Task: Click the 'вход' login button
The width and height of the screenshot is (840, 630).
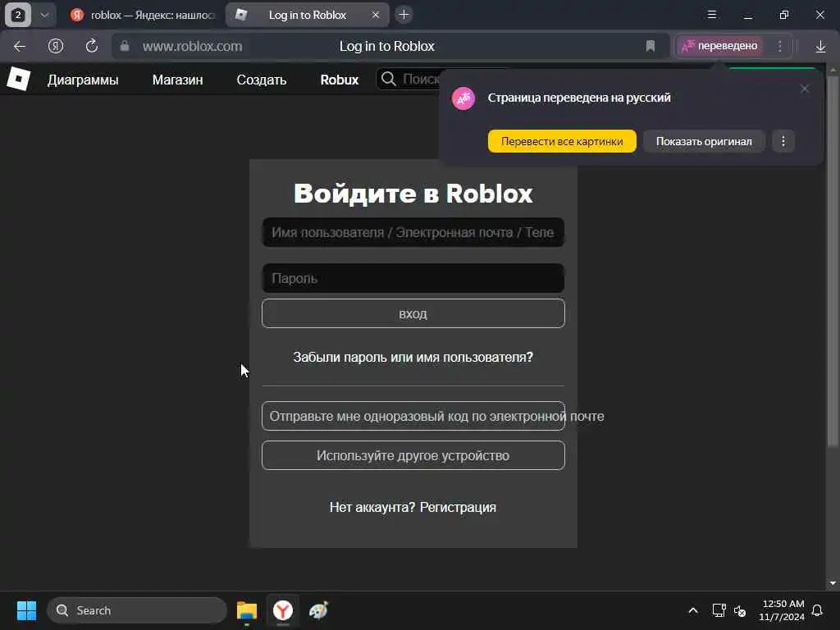Action: pyautogui.click(x=413, y=313)
